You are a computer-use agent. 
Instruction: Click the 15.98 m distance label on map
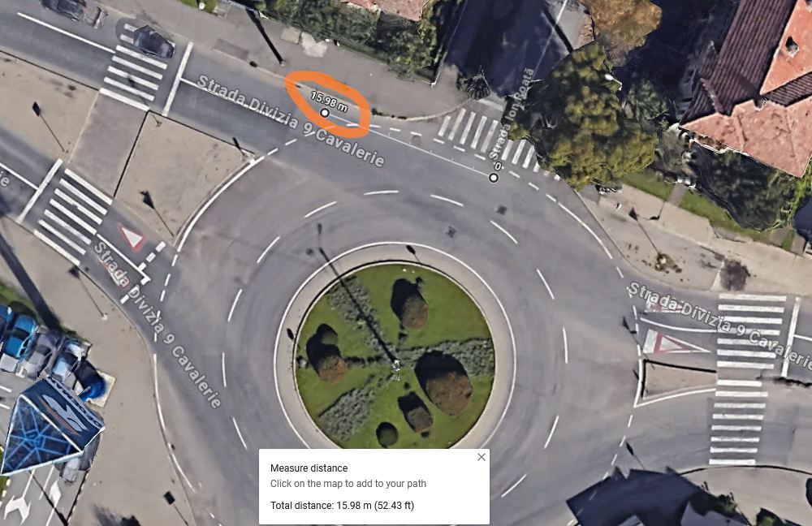[329, 101]
